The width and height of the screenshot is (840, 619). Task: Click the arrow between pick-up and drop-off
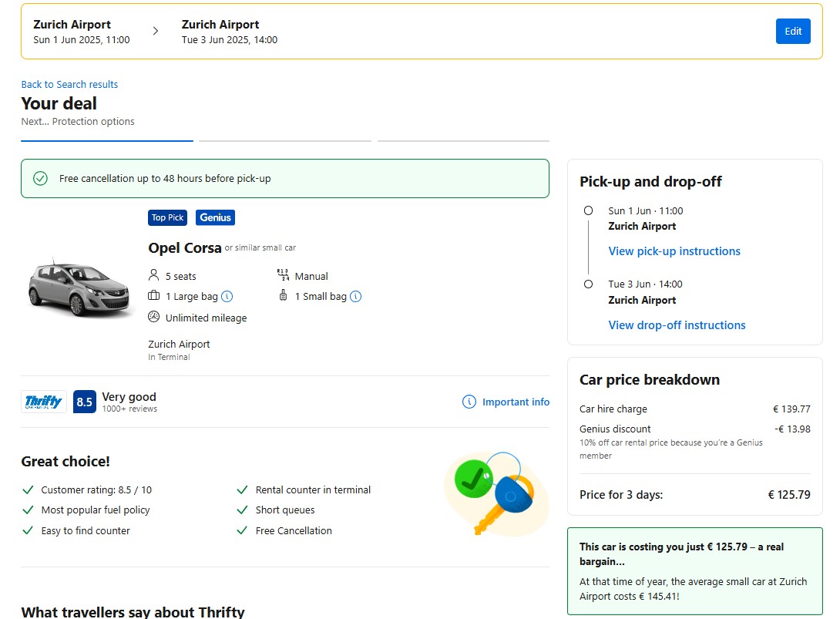click(156, 32)
